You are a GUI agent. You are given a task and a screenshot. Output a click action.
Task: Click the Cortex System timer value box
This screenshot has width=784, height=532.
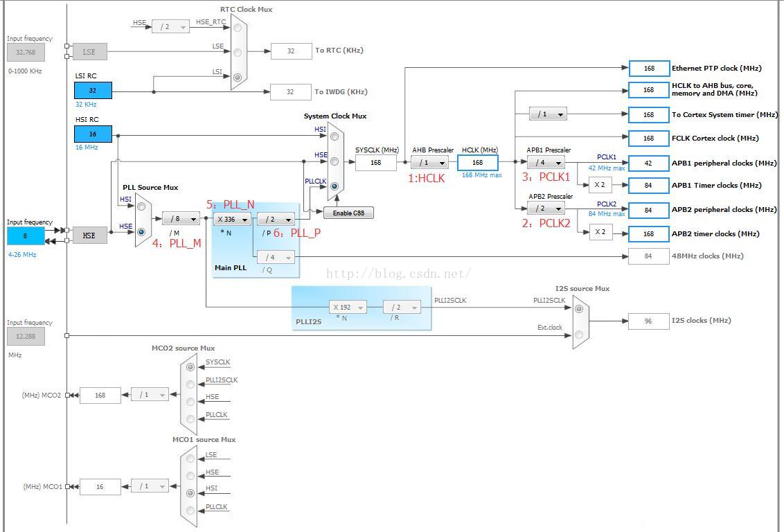click(x=649, y=114)
